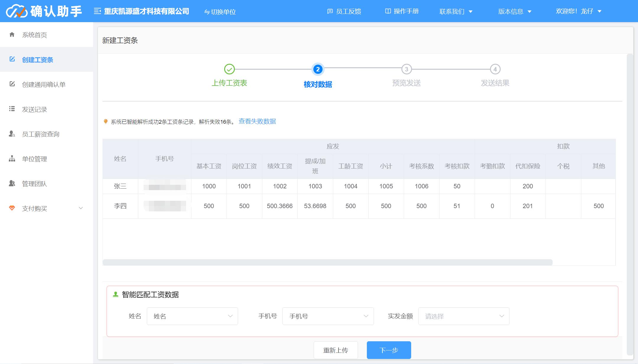Click the 员工反馈 feedback icon

329,11
